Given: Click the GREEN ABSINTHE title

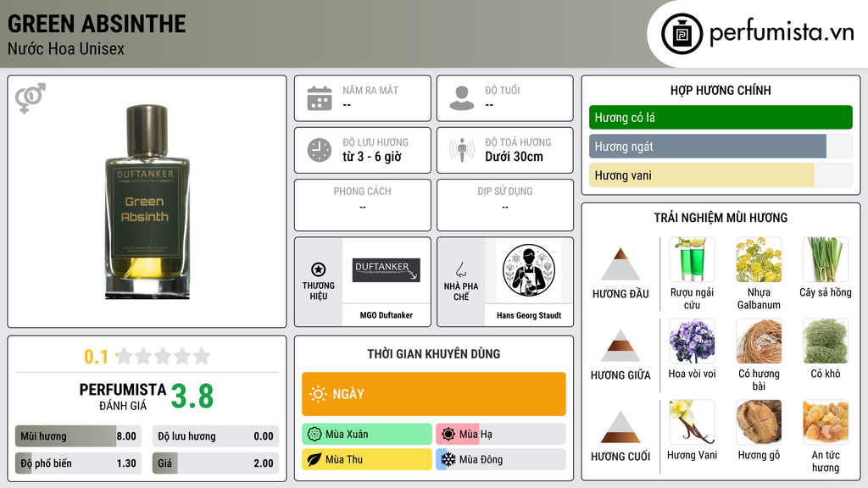Looking at the screenshot, I should pos(97,24).
